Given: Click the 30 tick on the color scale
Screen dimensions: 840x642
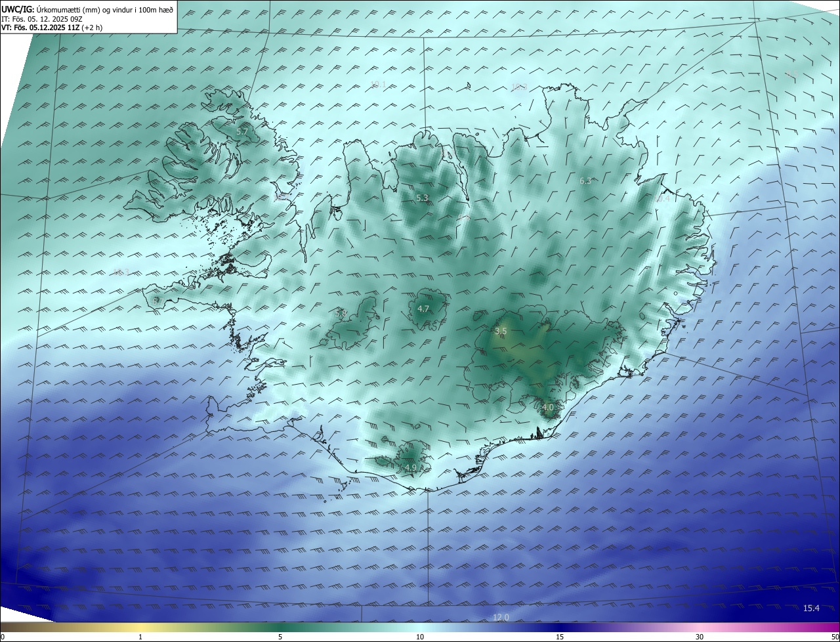Looking at the screenshot, I should pyautogui.click(x=700, y=637).
